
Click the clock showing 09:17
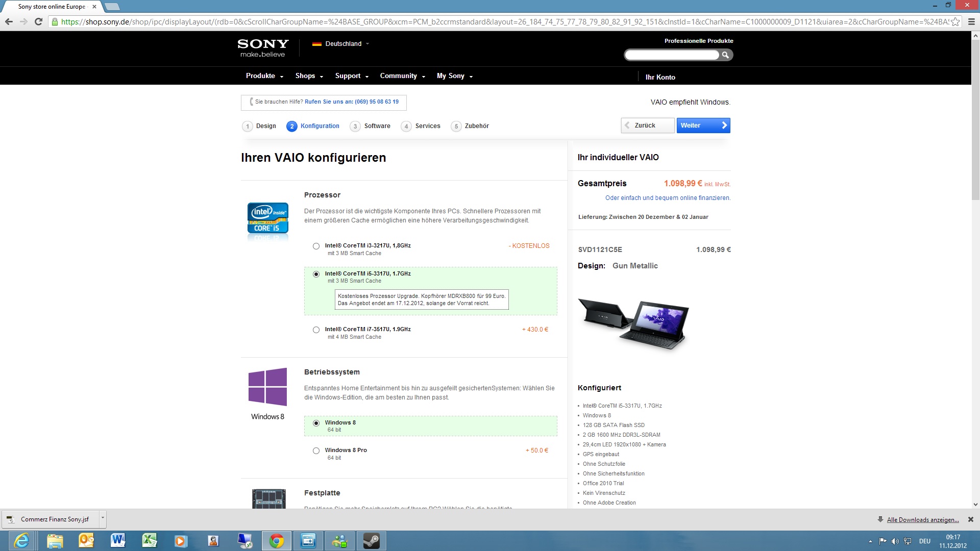click(953, 537)
